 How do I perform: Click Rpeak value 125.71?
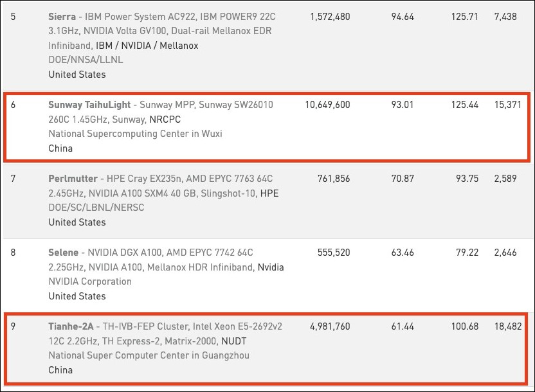(x=465, y=16)
